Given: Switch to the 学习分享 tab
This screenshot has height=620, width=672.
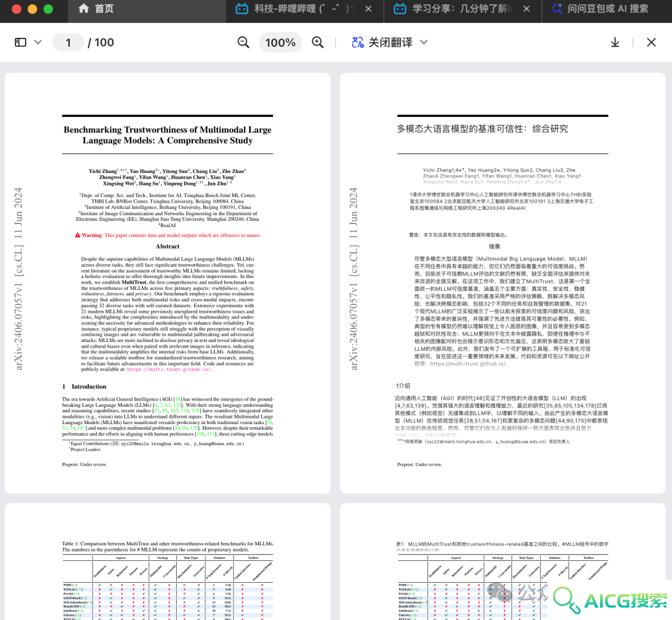Looking at the screenshot, I should [462, 9].
